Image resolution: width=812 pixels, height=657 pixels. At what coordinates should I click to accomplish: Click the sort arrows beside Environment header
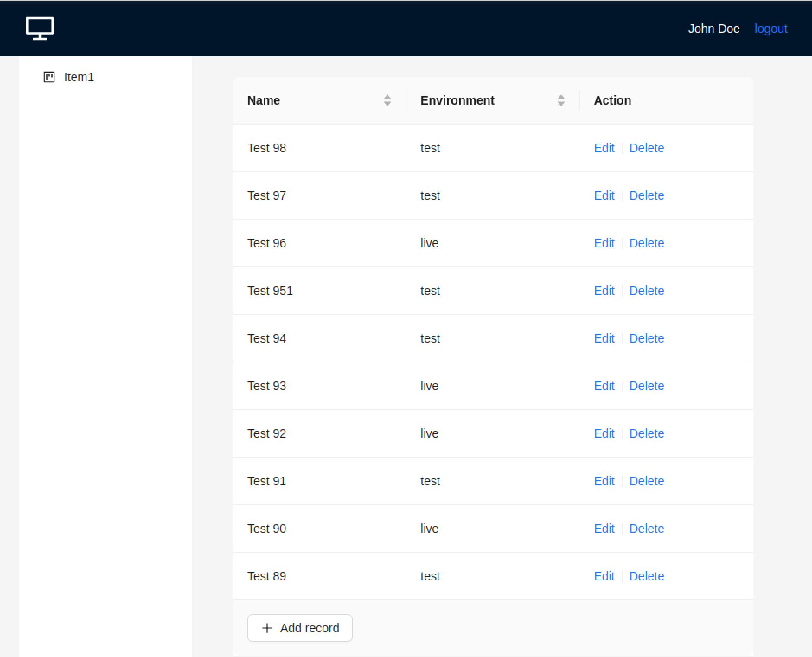[561, 100]
